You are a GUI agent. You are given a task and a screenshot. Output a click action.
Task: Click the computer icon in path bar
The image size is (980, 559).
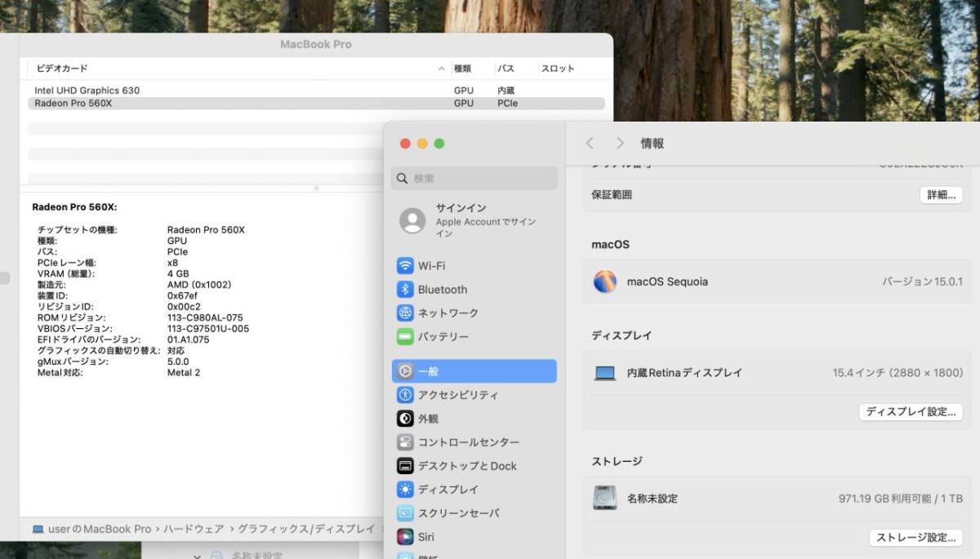(x=38, y=529)
